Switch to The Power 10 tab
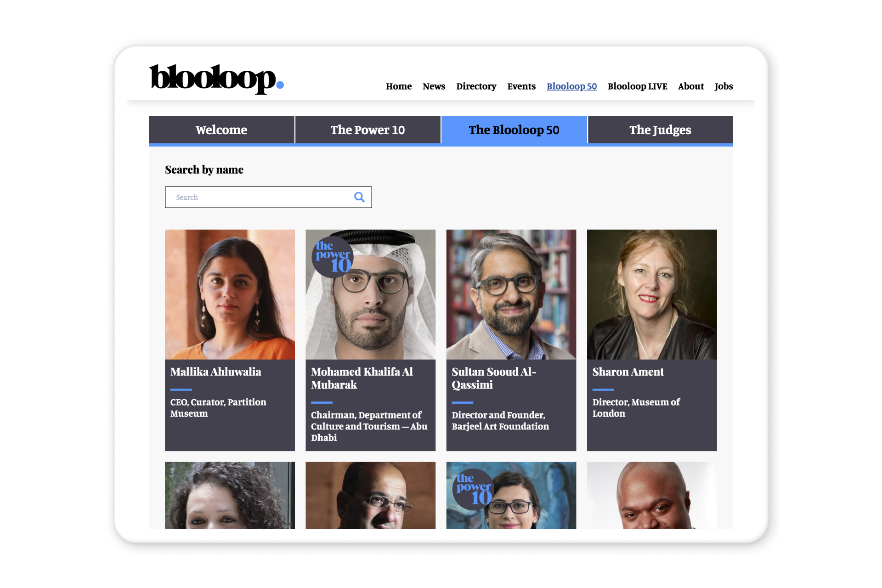882x588 pixels. (x=367, y=130)
